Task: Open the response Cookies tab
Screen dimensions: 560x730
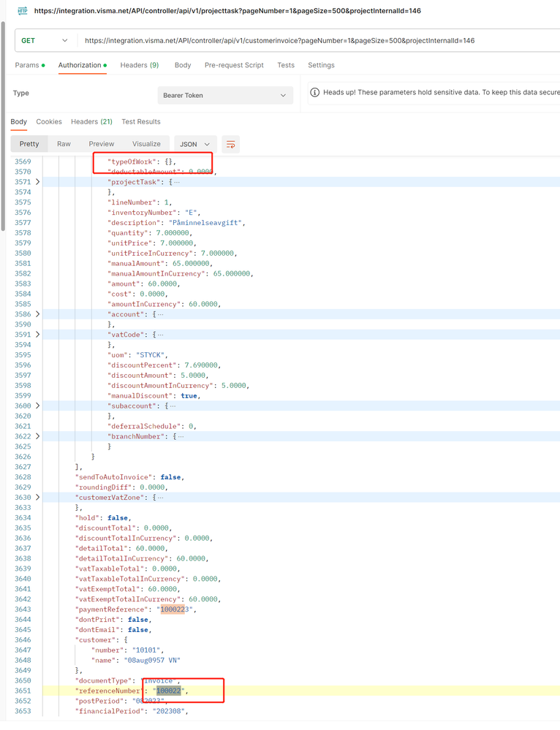Action: pyautogui.click(x=49, y=121)
